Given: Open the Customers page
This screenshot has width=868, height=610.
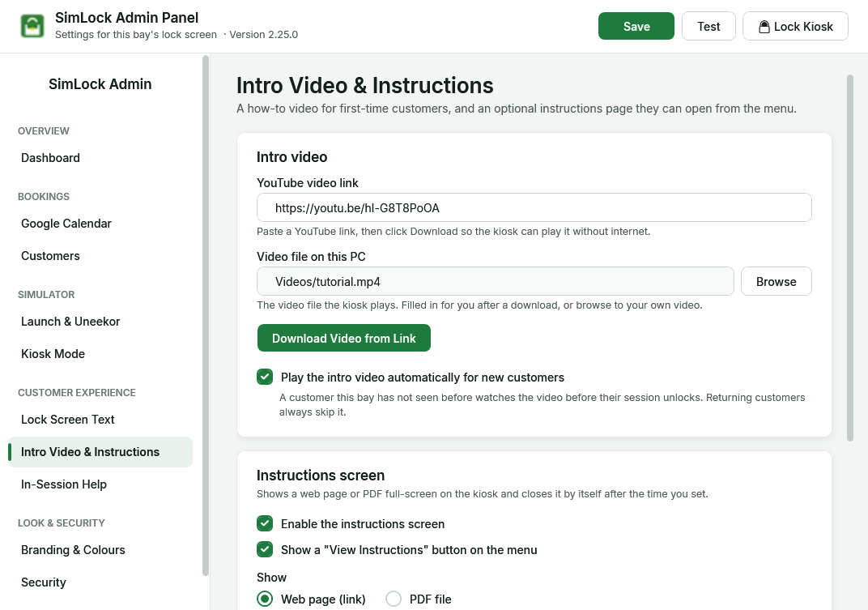Looking at the screenshot, I should click(x=100, y=256).
